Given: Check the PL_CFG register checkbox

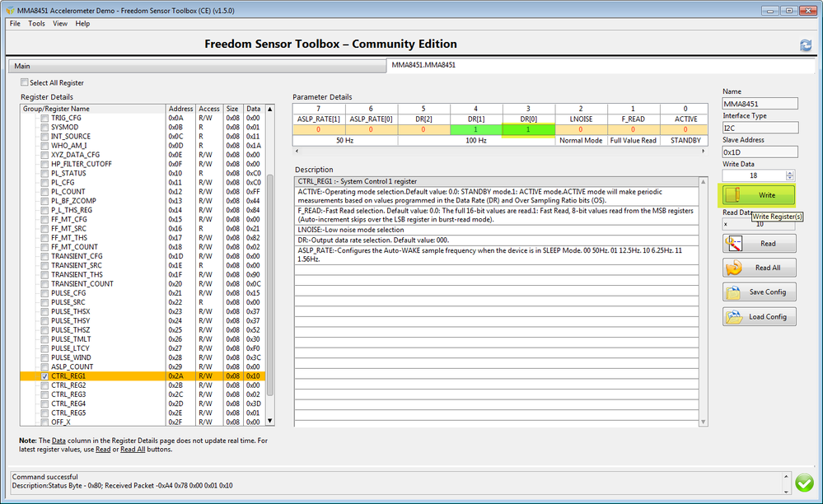Looking at the screenshot, I should click(x=44, y=183).
